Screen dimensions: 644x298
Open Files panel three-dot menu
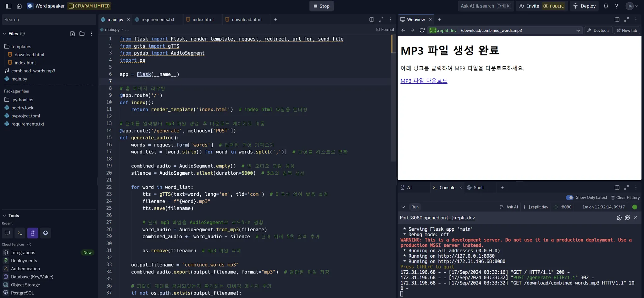(x=92, y=34)
